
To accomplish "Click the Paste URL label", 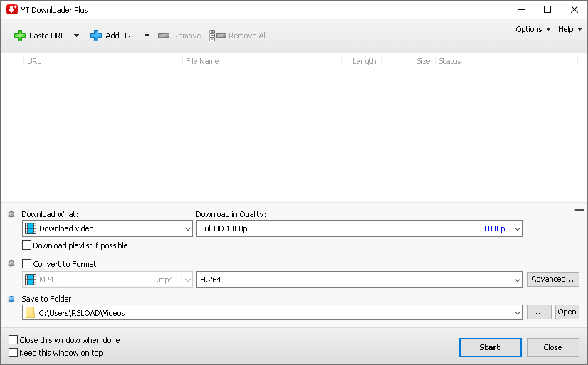I will pos(46,36).
